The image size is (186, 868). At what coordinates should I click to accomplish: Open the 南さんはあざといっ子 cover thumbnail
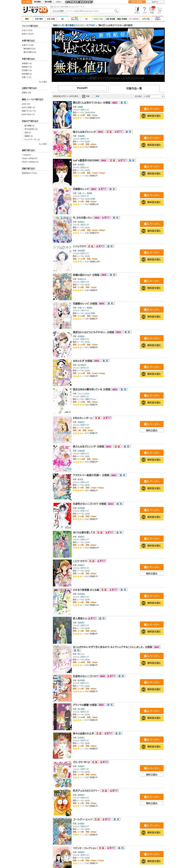click(x=62, y=143)
